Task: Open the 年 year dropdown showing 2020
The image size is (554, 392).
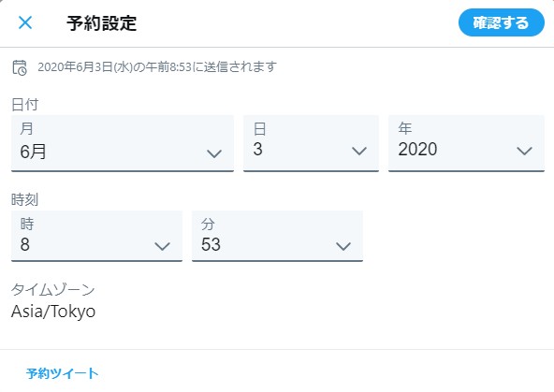Action: click(x=466, y=143)
